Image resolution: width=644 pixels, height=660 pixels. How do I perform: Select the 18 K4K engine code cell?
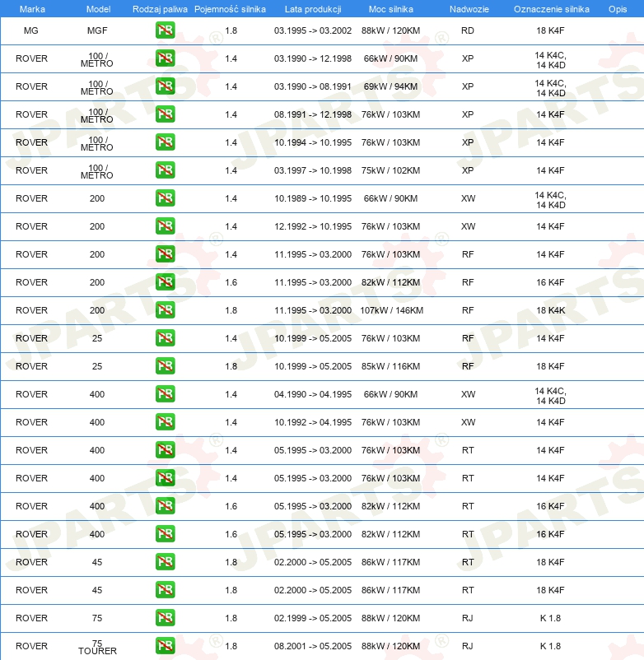pos(550,310)
